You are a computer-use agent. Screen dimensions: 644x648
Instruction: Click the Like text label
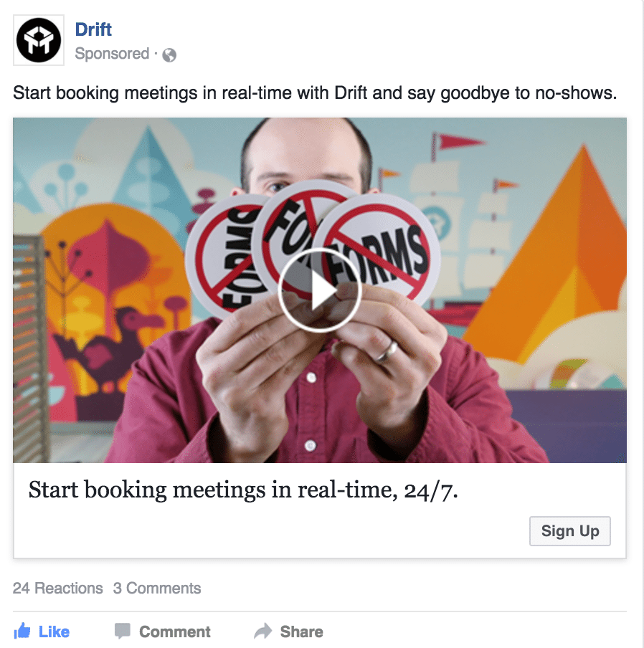55,632
